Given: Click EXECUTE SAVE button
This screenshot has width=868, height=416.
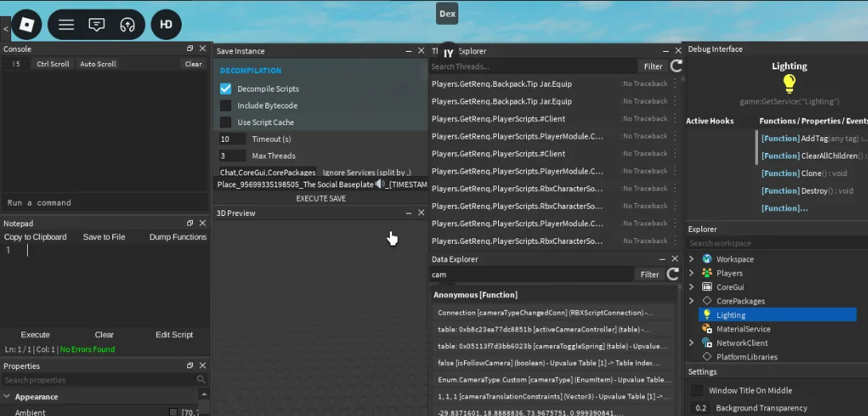Looking at the screenshot, I should point(321,198).
